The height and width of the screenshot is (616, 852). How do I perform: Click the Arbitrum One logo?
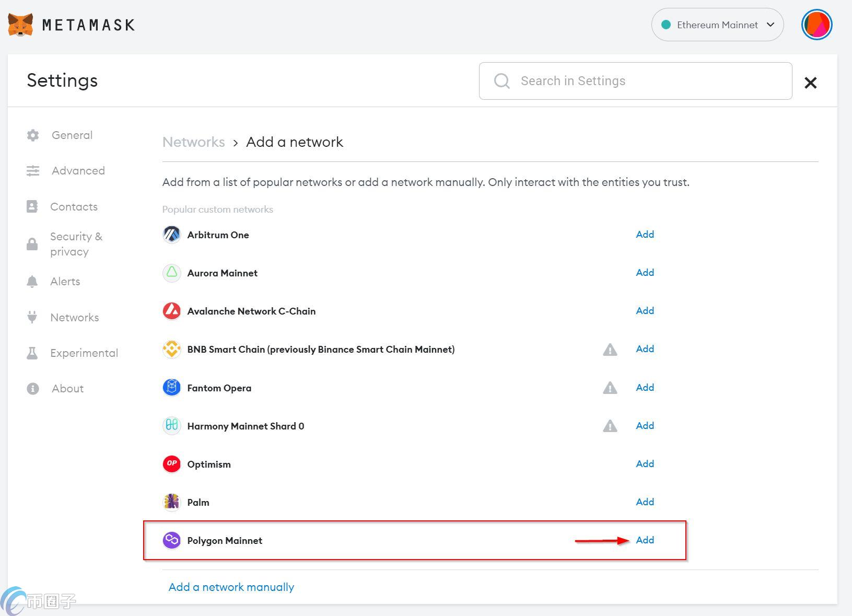[171, 235]
